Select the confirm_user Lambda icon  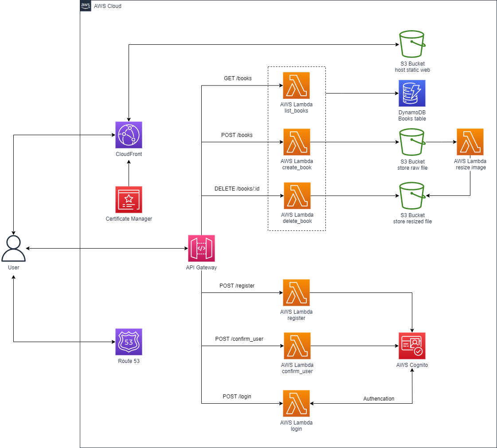297,346
